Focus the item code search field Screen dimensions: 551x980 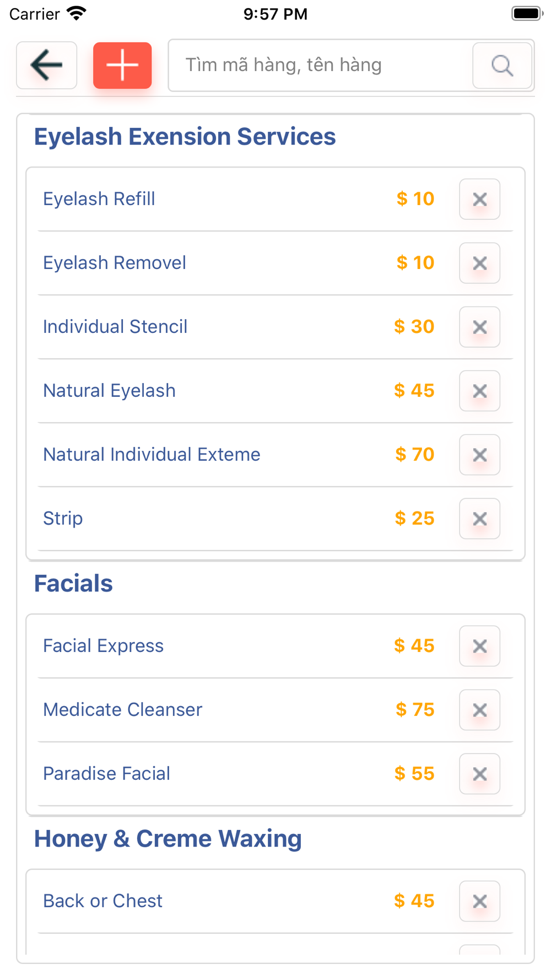[320, 65]
